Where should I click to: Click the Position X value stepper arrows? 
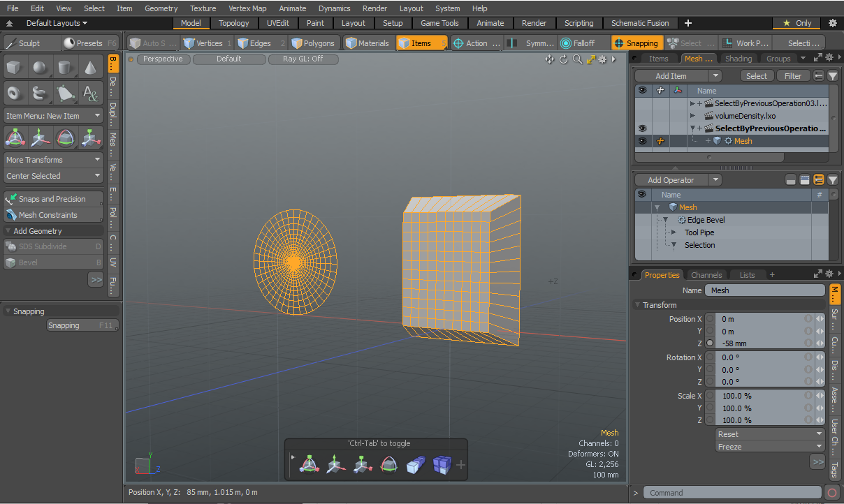pos(820,319)
